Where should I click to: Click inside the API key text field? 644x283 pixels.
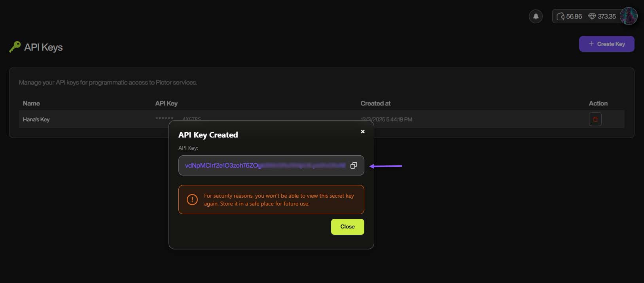coord(261,166)
